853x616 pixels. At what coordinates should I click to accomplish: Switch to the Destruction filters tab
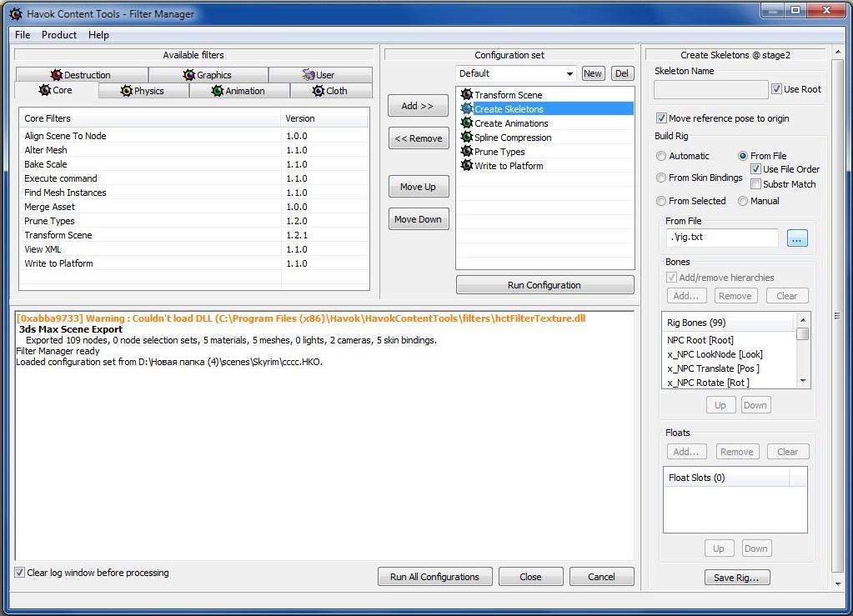pyautogui.click(x=82, y=74)
